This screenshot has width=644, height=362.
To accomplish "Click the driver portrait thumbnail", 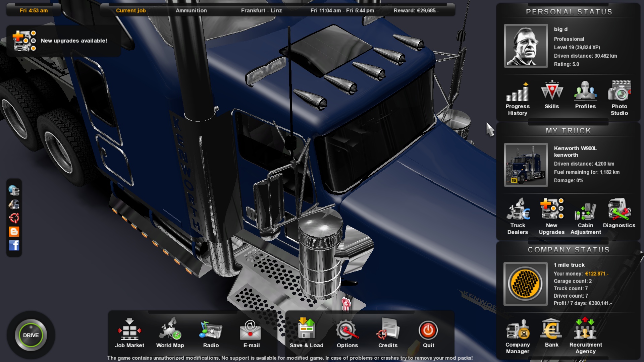I will point(526,46).
